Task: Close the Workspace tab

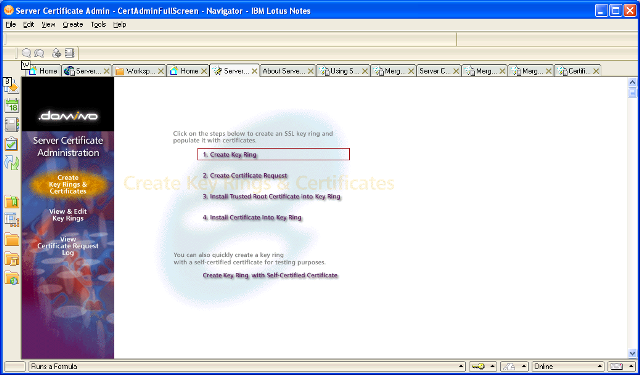Action: pos(160,71)
